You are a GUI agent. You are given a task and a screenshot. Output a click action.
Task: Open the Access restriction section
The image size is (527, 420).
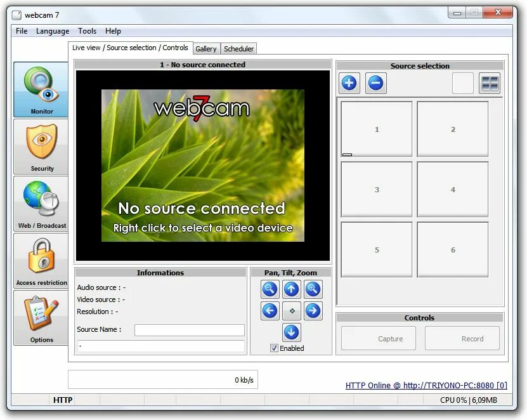tap(41, 261)
